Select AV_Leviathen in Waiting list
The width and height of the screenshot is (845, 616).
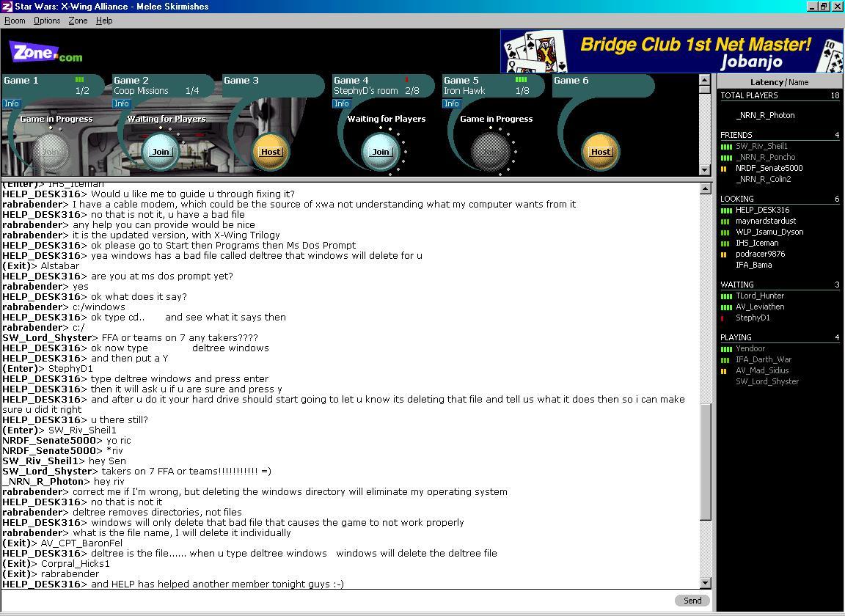click(x=760, y=307)
